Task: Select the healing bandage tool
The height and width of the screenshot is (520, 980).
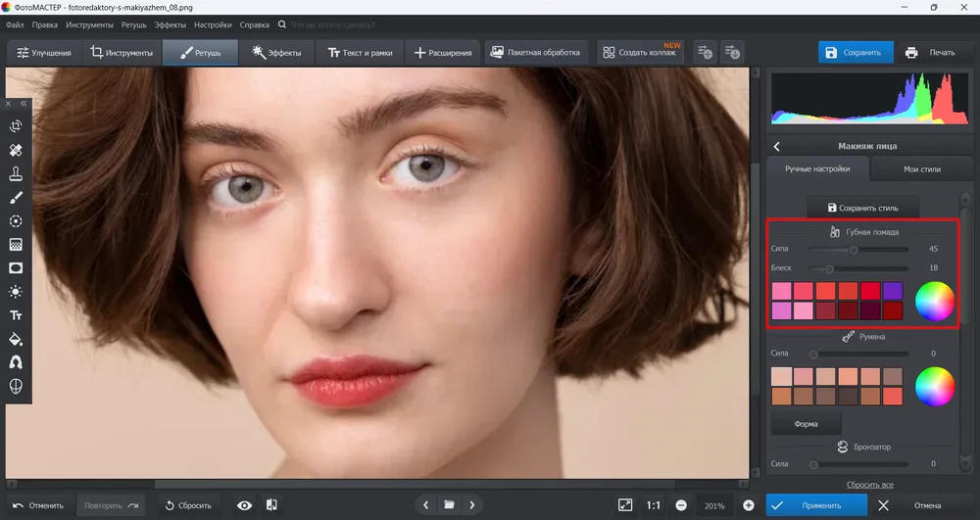Action: (x=16, y=150)
